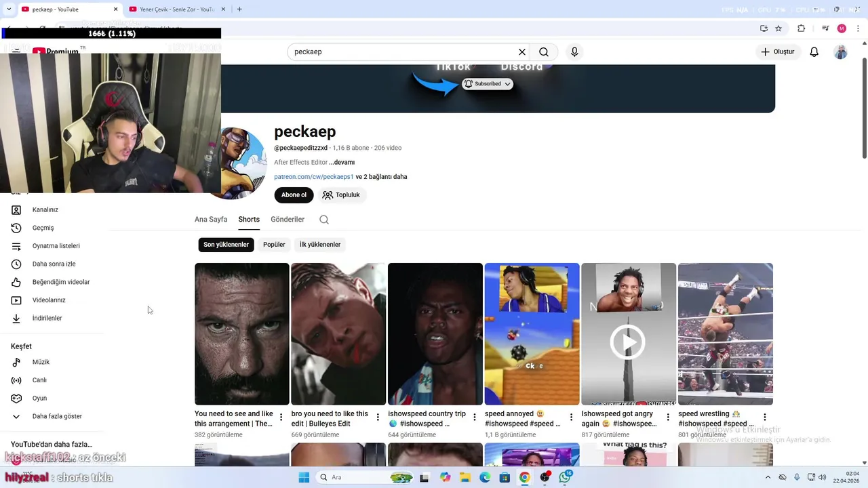Viewport: 868px width, 488px height.
Task: Select 'Popüler' filter chip
Action: [274, 245]
